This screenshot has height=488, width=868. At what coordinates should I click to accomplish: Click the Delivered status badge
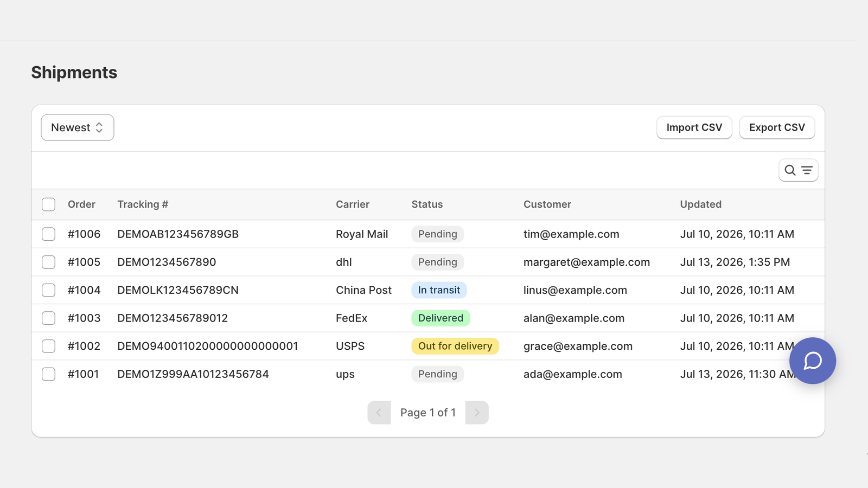coord(441,318)
